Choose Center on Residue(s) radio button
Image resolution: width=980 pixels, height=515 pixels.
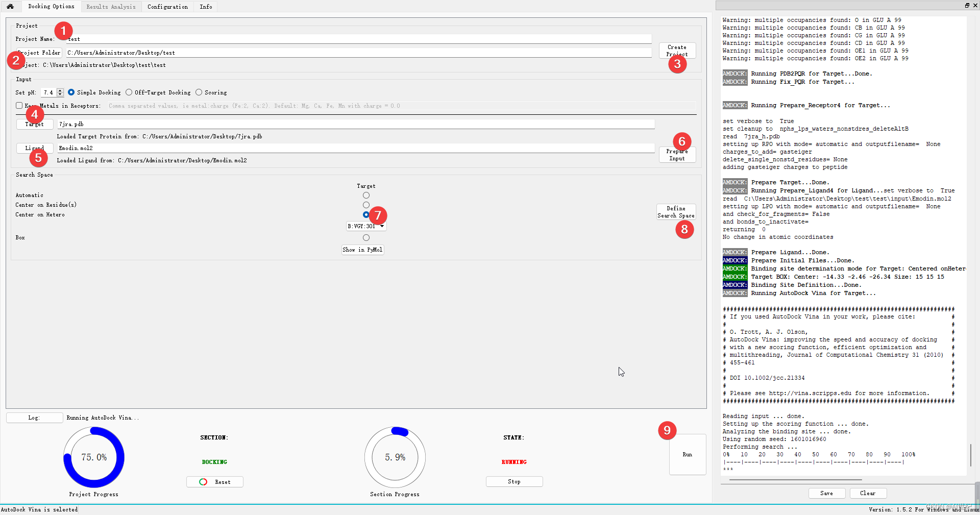coord(366,205)
